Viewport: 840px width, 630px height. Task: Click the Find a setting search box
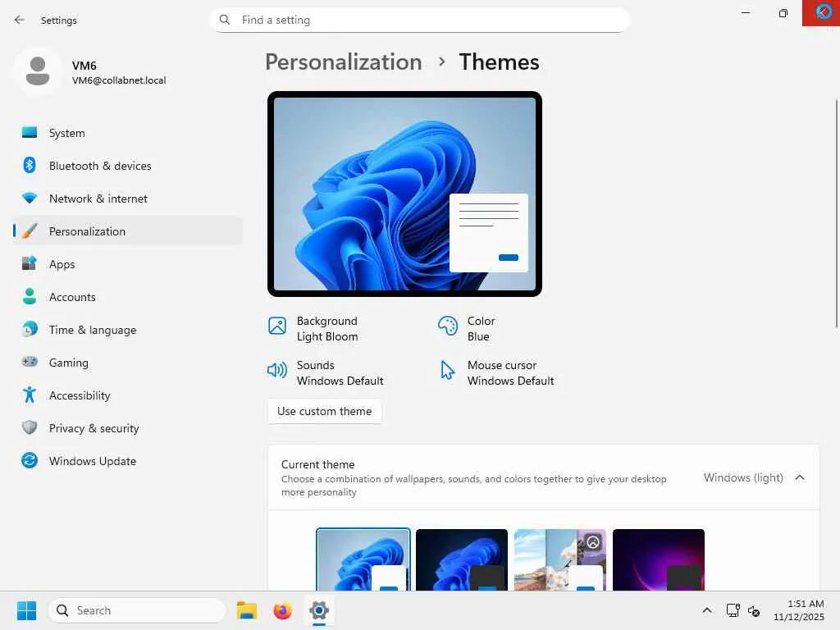(x=419, y=20)
